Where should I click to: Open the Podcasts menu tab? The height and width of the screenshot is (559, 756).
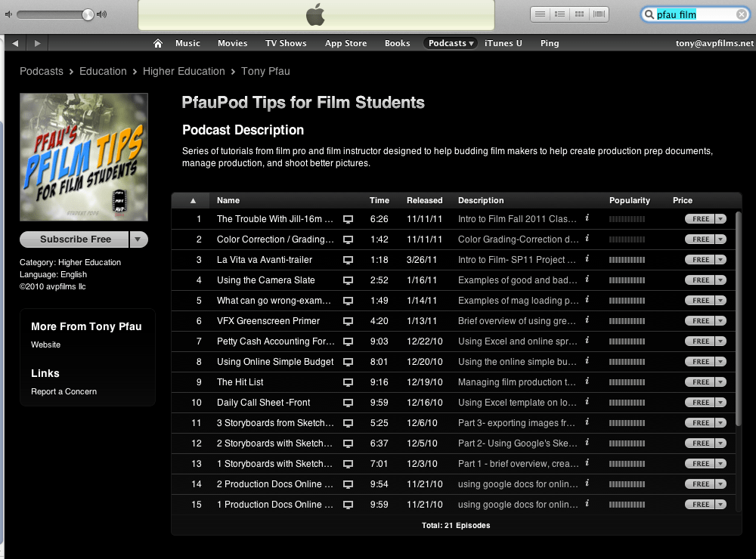tap(451, 43)
